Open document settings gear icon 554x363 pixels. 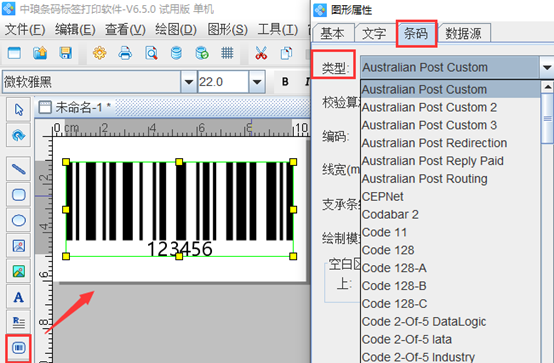(x=99, y=53)
